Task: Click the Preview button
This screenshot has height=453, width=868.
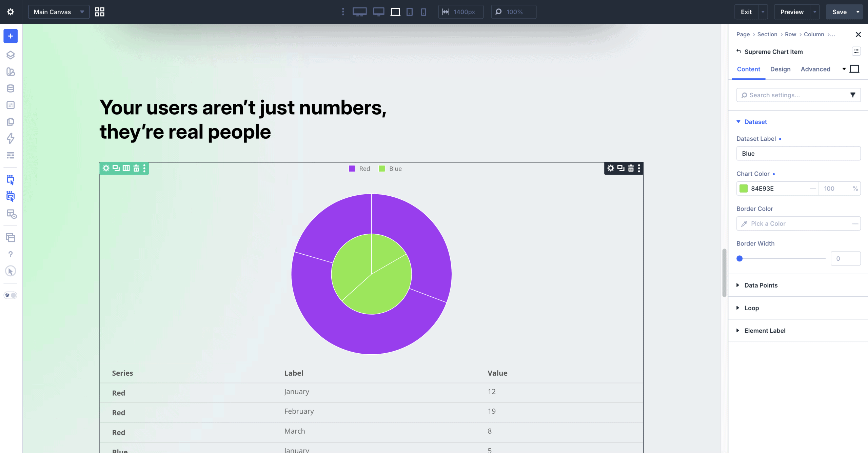Action: click(792, 12)
